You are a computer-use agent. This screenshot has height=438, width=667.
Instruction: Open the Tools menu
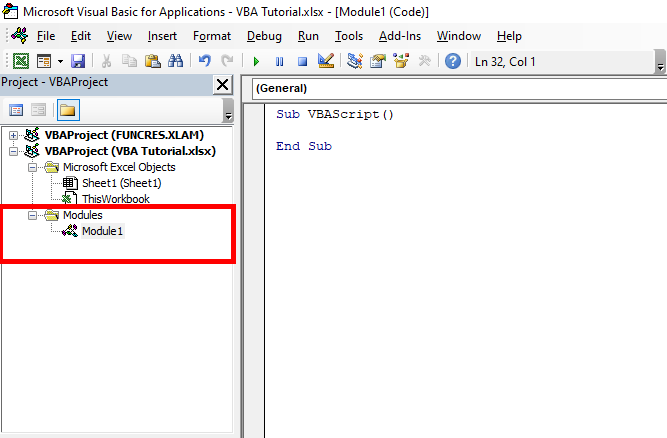coord(349,36)
